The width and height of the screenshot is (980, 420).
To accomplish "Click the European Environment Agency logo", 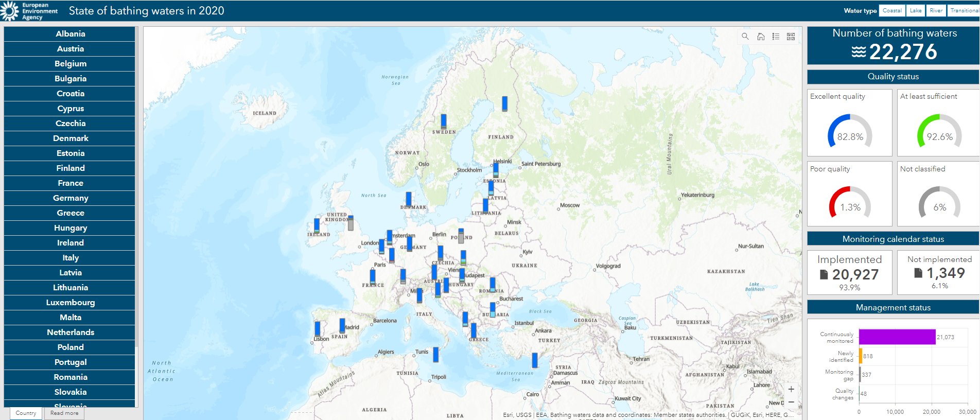I will pyautogui.click(x=29, y=11).
